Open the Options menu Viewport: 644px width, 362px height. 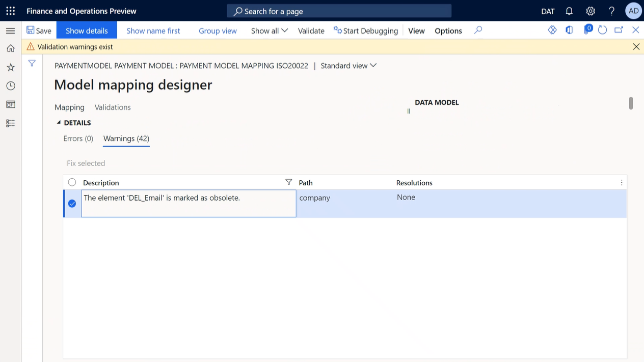point(448,31)
